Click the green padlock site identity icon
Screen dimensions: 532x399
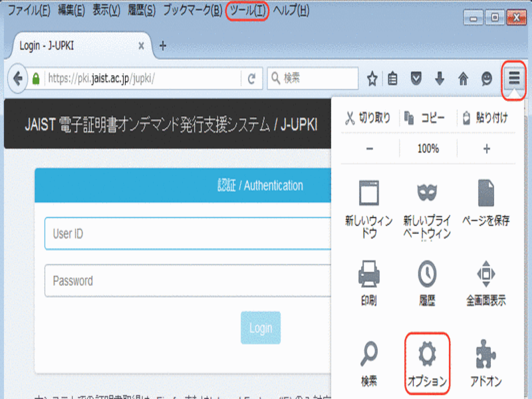[36, 78]
